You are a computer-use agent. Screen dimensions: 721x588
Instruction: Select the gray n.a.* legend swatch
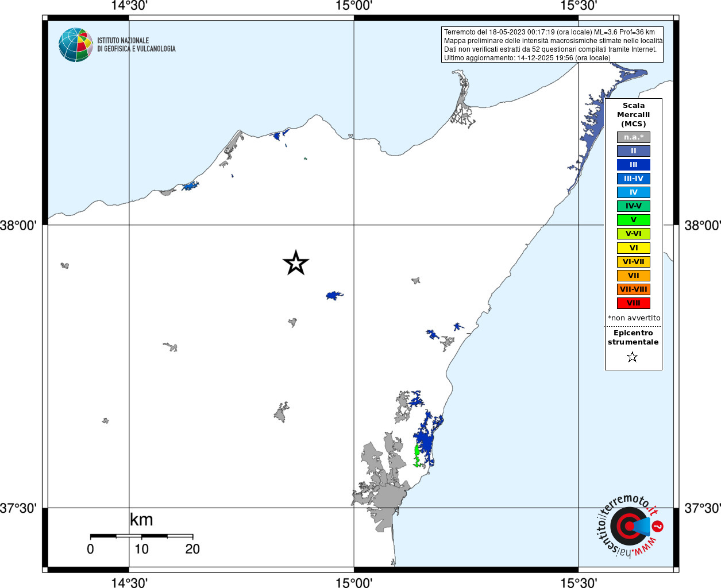pyautogui.click(x=634, y=137)
